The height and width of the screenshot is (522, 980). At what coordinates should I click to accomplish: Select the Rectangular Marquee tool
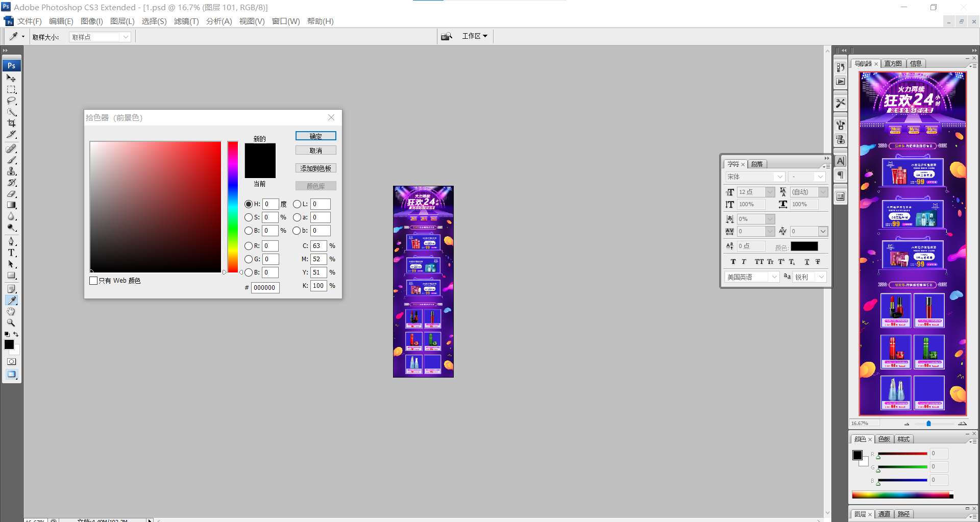pos(11,89)
